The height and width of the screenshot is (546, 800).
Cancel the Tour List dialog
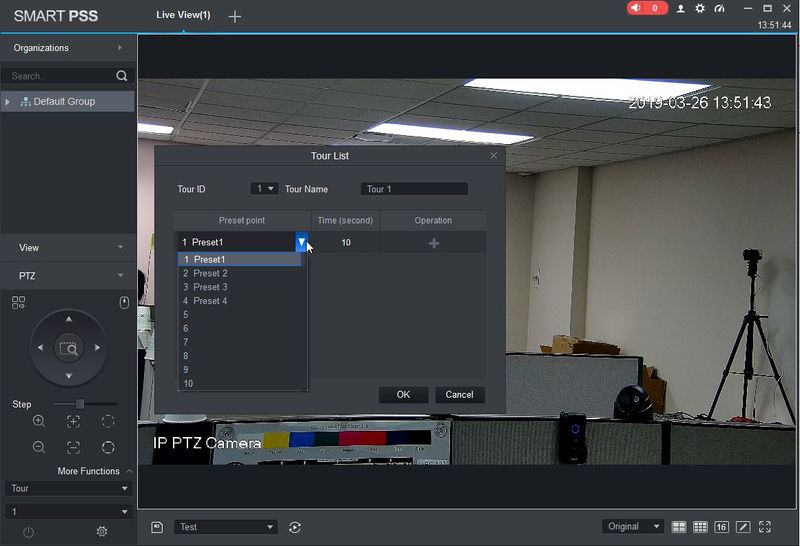click(459, 394)
